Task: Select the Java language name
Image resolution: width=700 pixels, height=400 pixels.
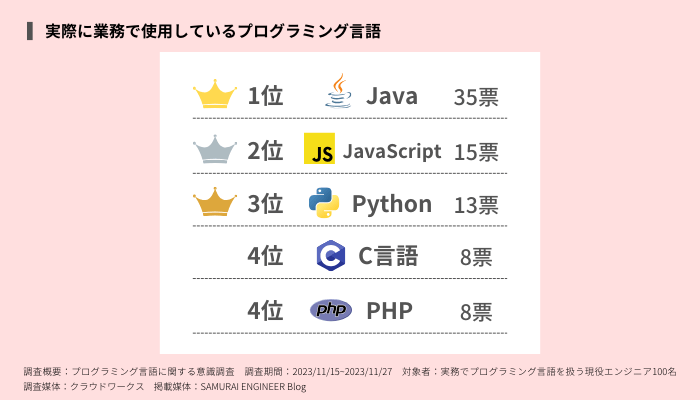Action: point(392,96)
